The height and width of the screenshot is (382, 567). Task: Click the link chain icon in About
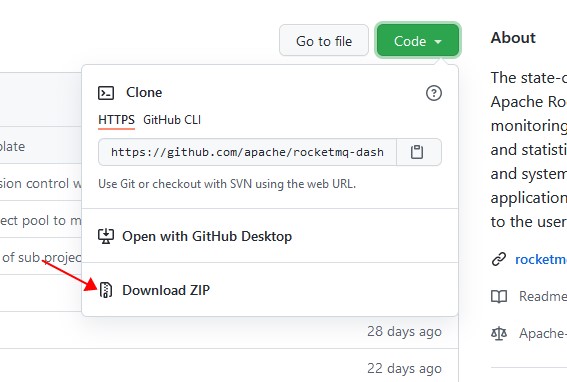pos(499,259)
